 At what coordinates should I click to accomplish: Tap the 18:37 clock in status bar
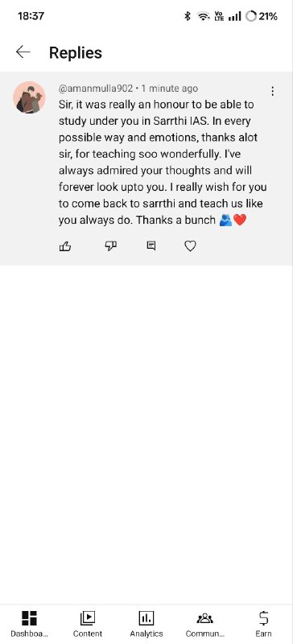31,16
